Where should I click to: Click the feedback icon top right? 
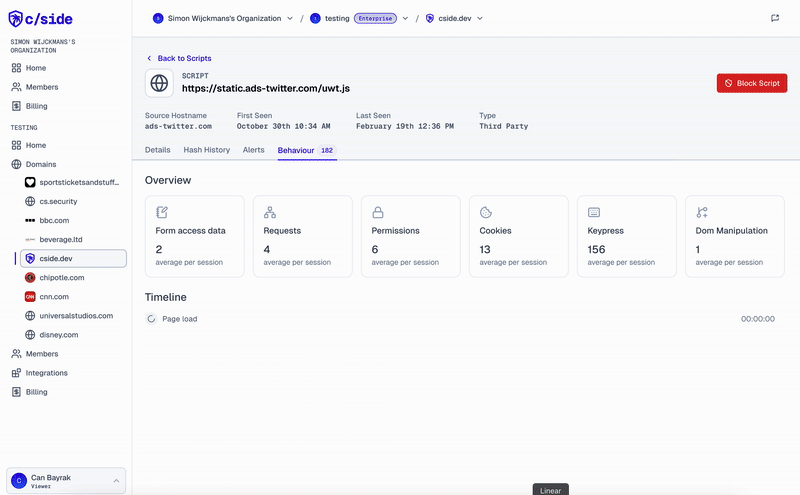775,18
